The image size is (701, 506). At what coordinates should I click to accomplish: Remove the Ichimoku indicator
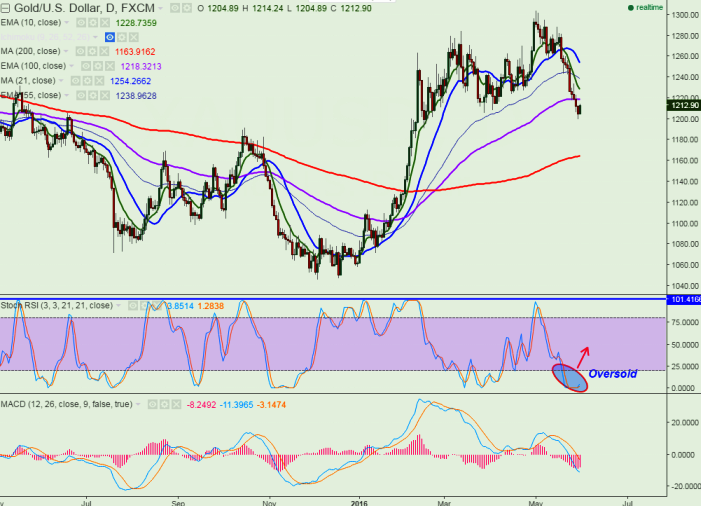(133, 37)
